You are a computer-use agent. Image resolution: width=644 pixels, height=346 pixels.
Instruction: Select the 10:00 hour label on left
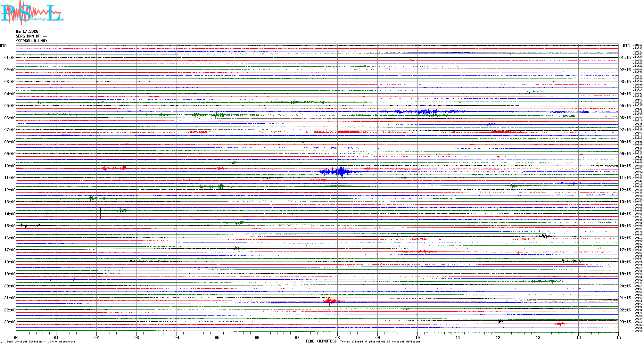(x=10, y=166)
